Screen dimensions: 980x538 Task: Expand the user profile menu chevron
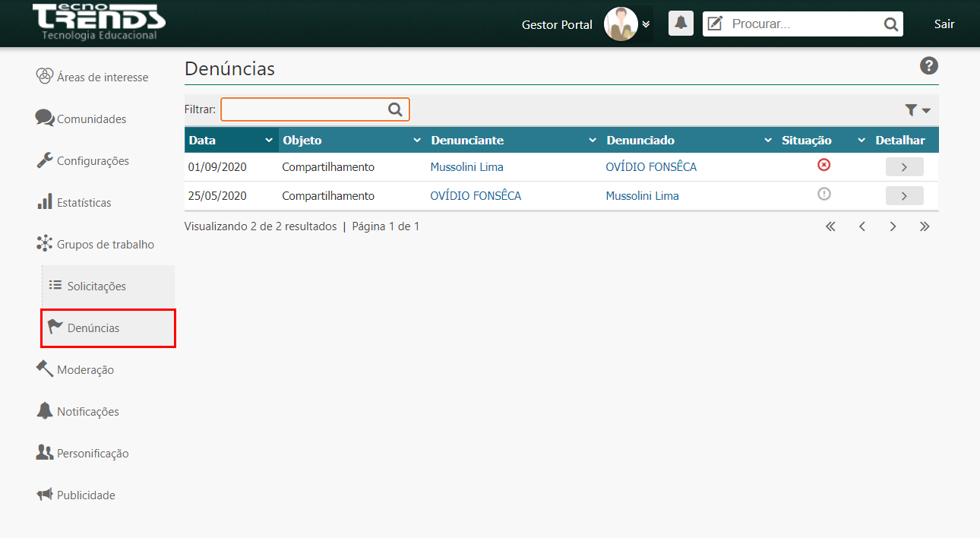(646, 24)
